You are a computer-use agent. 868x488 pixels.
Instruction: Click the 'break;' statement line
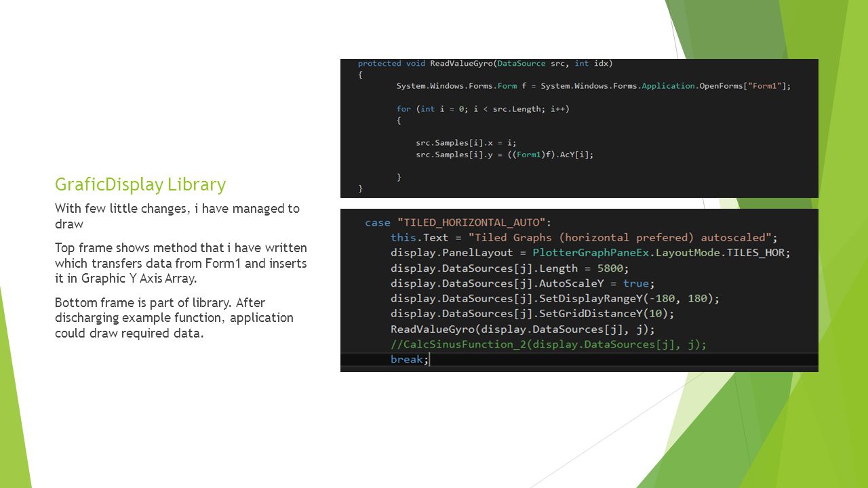(x=410, y=359)
